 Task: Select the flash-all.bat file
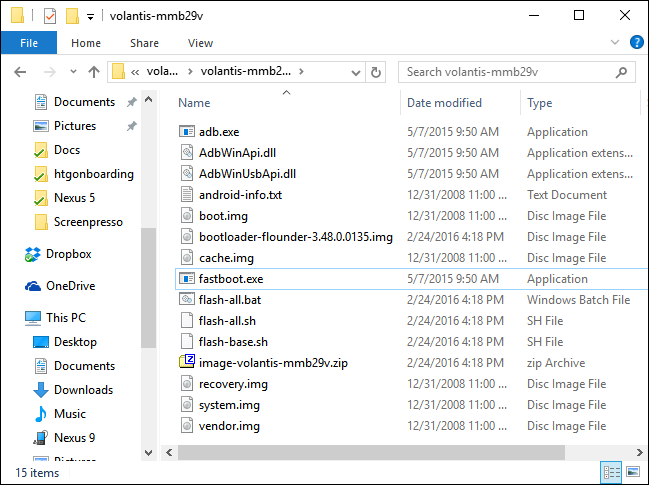(x=230, y=300)
